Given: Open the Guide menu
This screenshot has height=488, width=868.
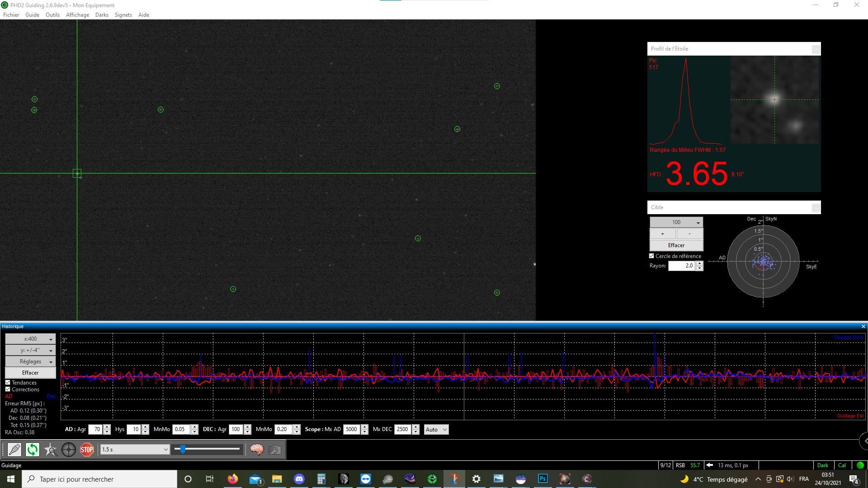Looking at the screenshot, I should pyautogui.click(x=33, y=15).
